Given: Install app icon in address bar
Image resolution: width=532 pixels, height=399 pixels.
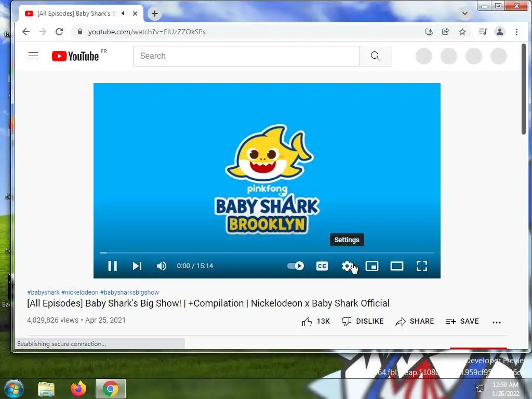Looking at the screenshot, I should point(429,32).
